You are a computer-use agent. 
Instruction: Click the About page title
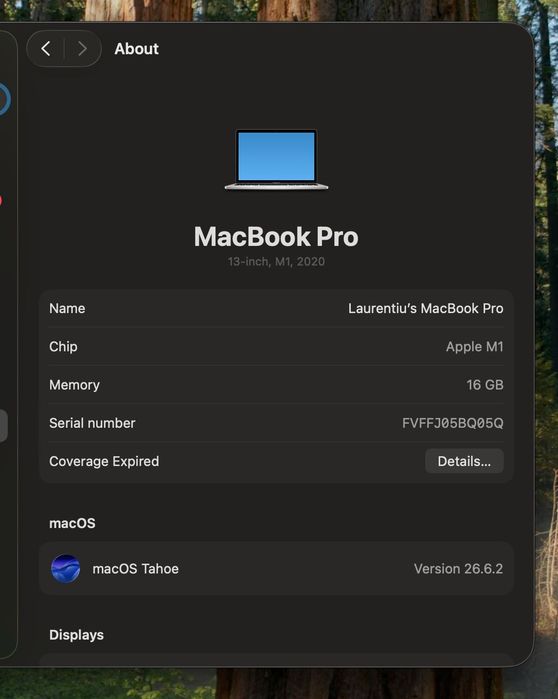click(136, 49)
